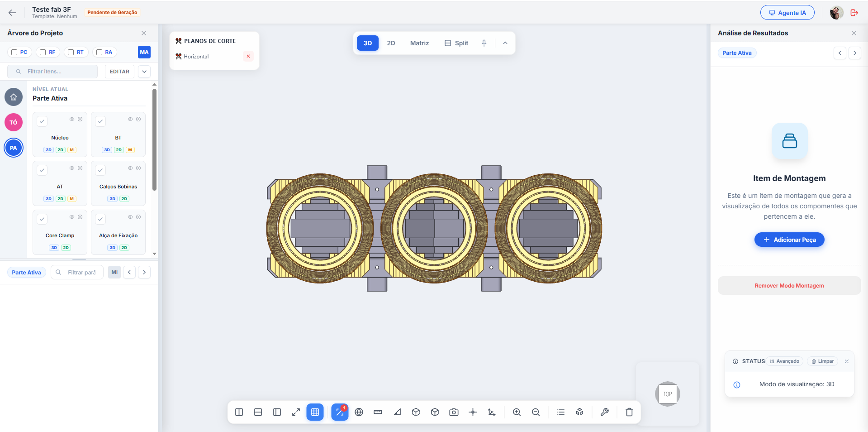Screen dimensions: 868x432
Task: Hide BT with its eye icon
Action: (x=130, y=119)
